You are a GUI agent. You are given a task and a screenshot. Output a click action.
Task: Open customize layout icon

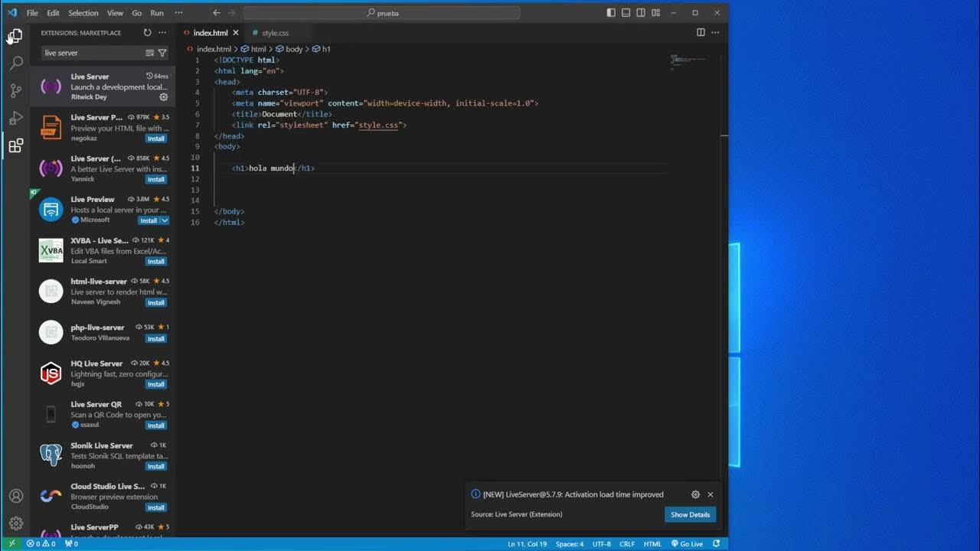click(x=655, y=13)
